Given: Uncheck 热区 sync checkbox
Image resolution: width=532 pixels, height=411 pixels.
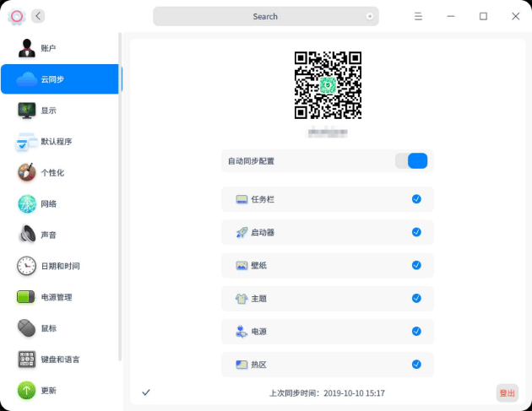Looking at the screenshot, I should pyautogui.click(x=416, y=365).
